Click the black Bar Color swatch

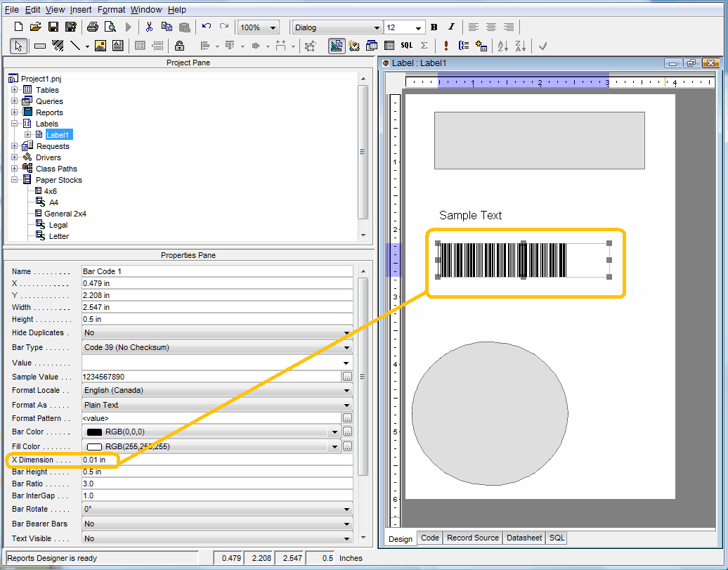(94, 432)
